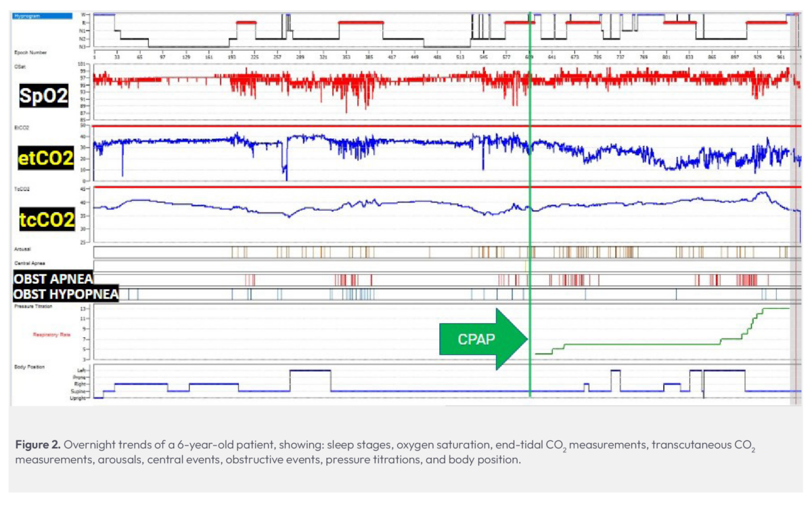Click the yellow etCO2 overlay label

click(x=45, y=158)
